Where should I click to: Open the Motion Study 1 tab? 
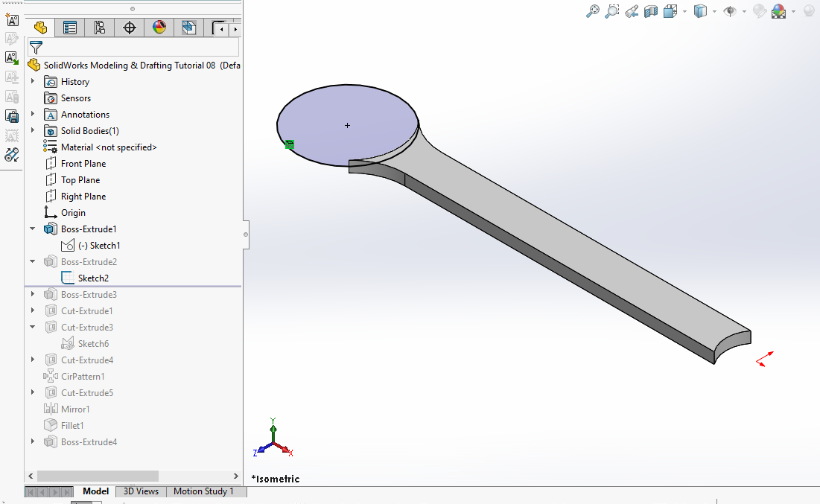coord(203,491)
